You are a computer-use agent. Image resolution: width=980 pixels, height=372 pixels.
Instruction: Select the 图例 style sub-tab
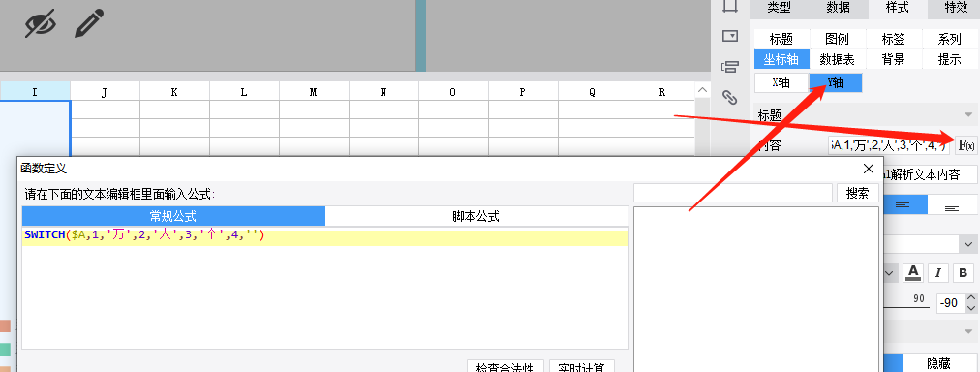pos(838,40)
